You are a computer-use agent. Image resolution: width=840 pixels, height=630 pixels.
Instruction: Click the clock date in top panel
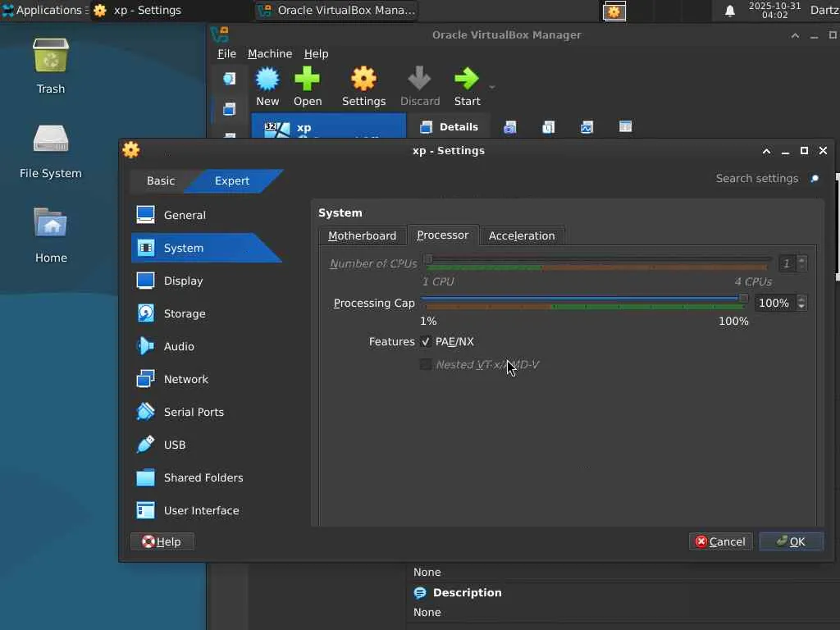tap(774, 10)
